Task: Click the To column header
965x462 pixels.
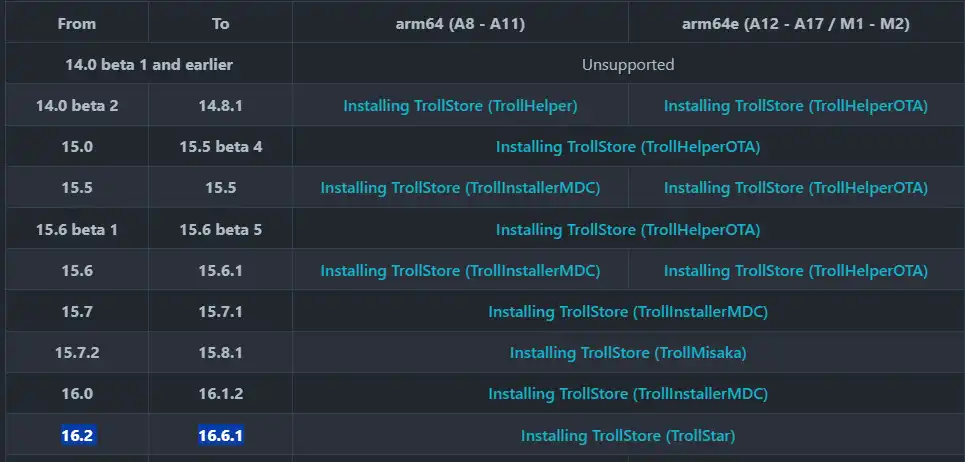Action: (220, 24)
